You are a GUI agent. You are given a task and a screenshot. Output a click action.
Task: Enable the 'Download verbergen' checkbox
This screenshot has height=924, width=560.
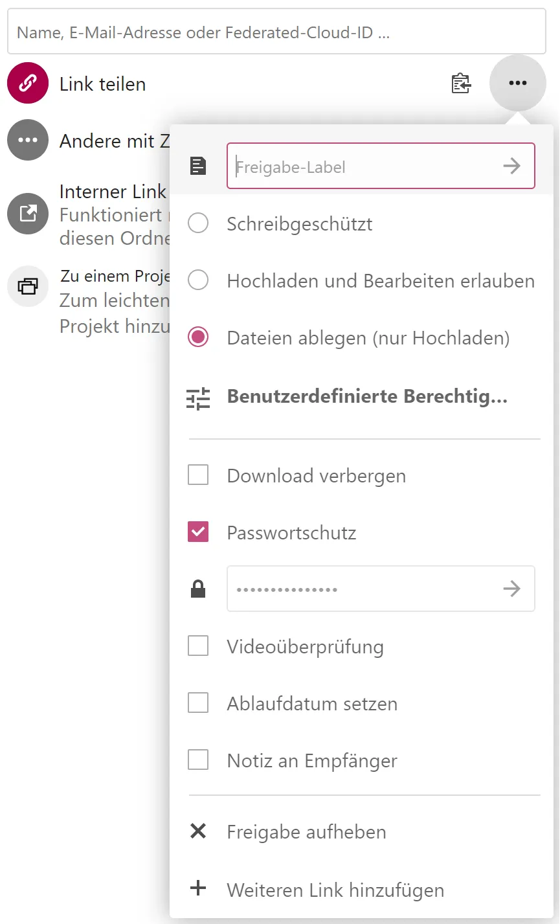(x=198, y=475)
